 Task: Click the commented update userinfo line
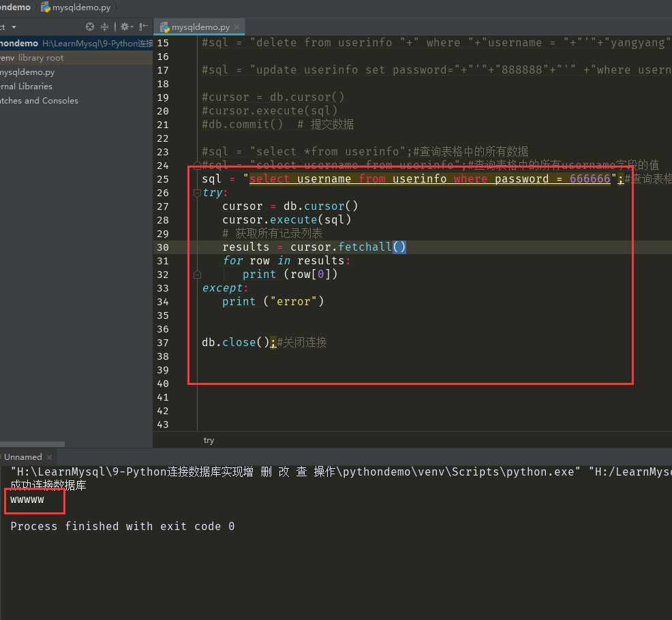[x=436, y=70]
